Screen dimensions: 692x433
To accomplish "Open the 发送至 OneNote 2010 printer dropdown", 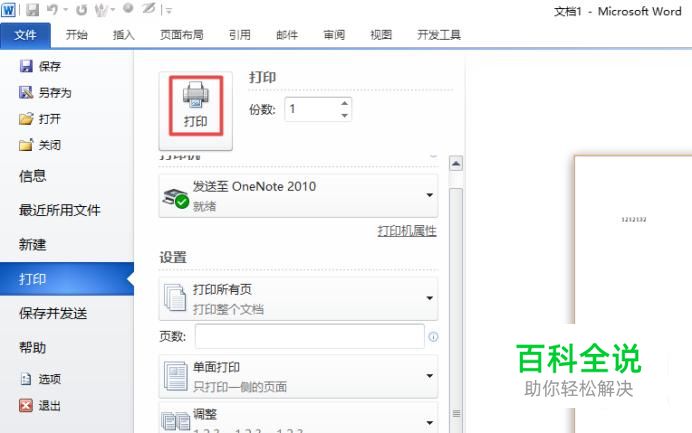I will [298, 196].
